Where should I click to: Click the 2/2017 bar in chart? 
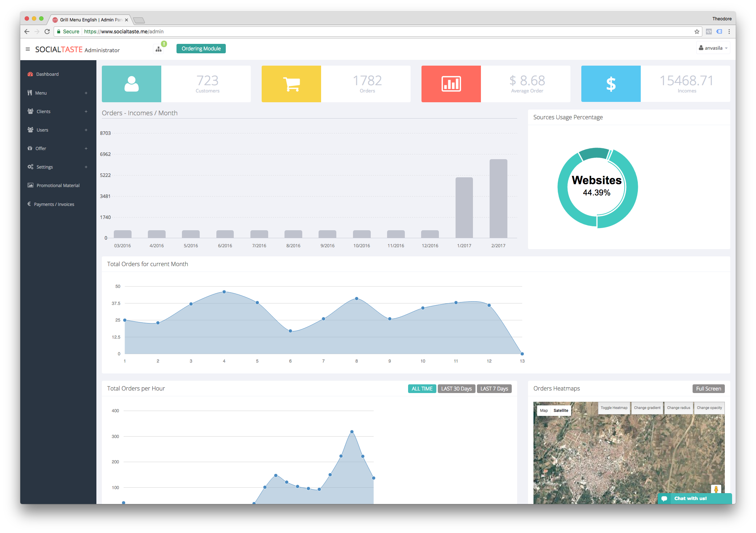click(498, 198)
